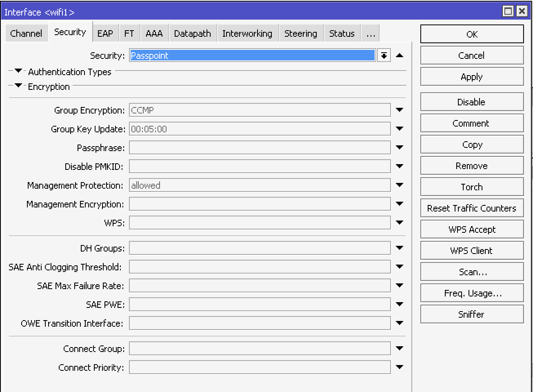Image resolution: width=533 pixels, height=392 pixels.
Task: Expand the DH Groups arrow
Action: tap(400, 248)
